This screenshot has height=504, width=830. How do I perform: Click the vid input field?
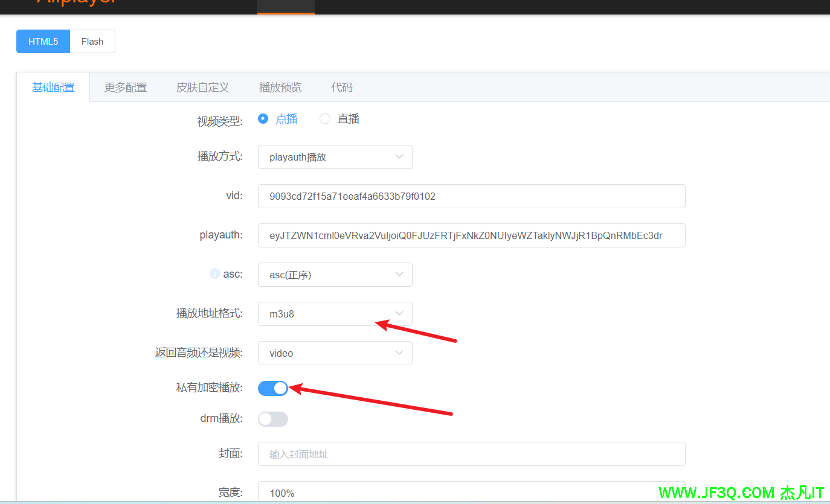pos(471,196)
